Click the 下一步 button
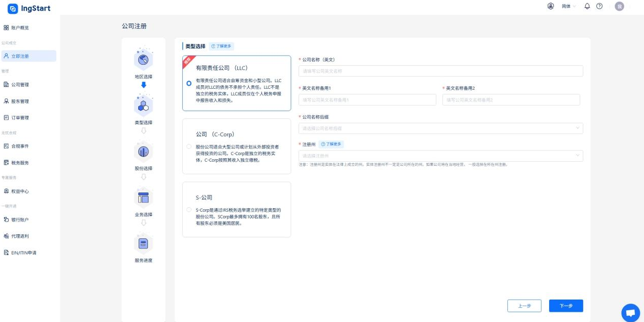 (x=566, y=306)
